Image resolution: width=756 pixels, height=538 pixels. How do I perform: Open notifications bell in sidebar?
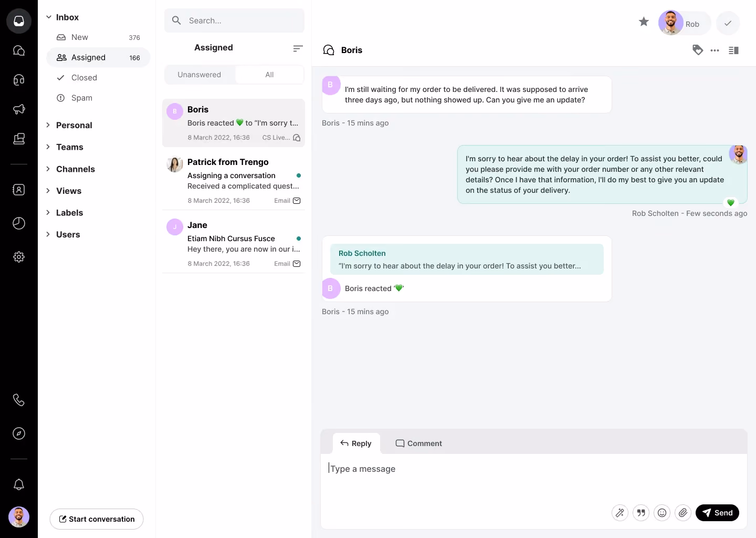pos(19,484)
